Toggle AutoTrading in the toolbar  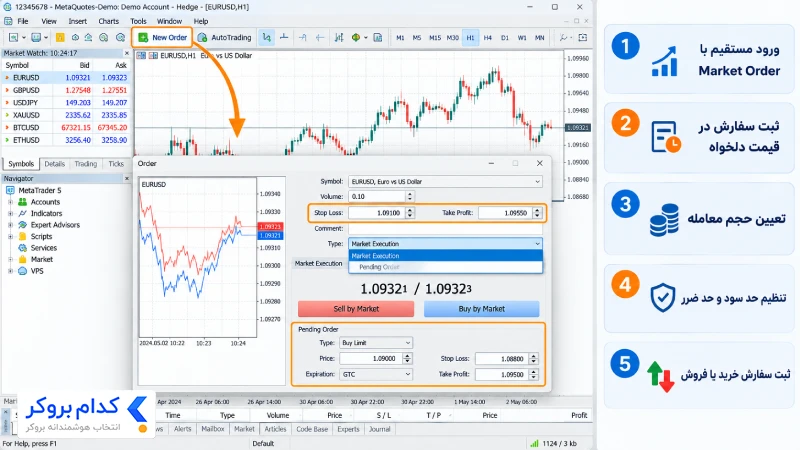click(x=224, y=37)
